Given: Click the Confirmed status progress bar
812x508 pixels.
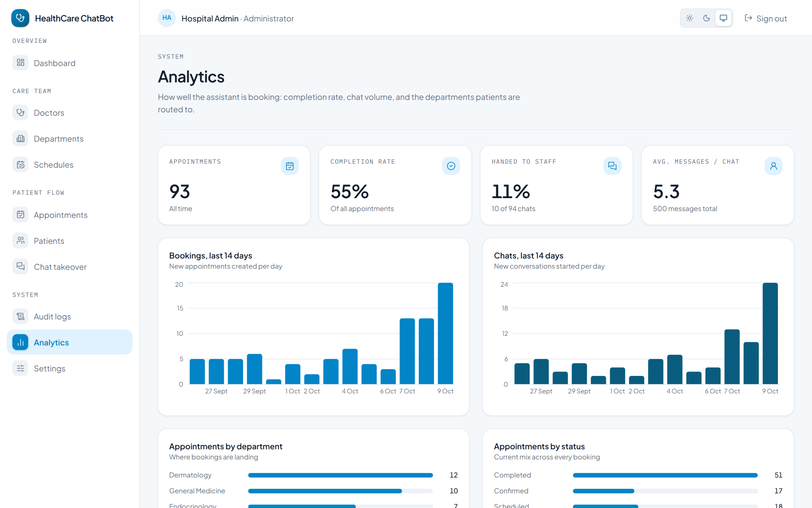Looking at the screenshot, I should pos(665,491).
